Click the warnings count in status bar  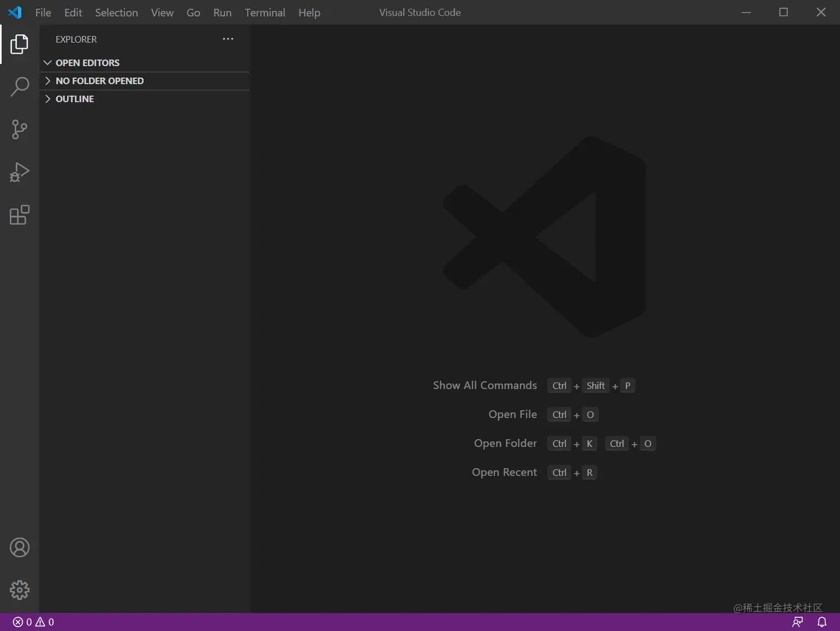[45, 622]
